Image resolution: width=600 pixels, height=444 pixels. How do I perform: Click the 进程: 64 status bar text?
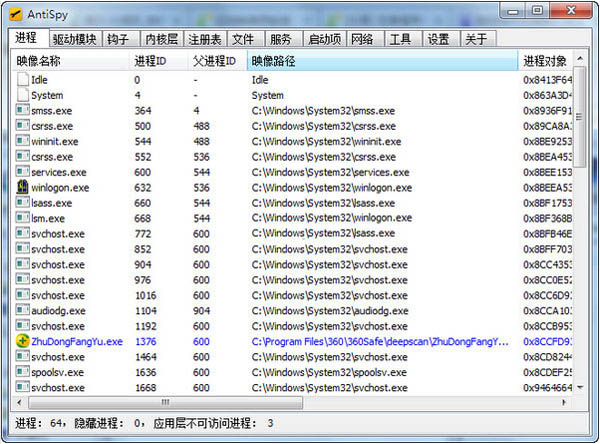pos(38,423)
